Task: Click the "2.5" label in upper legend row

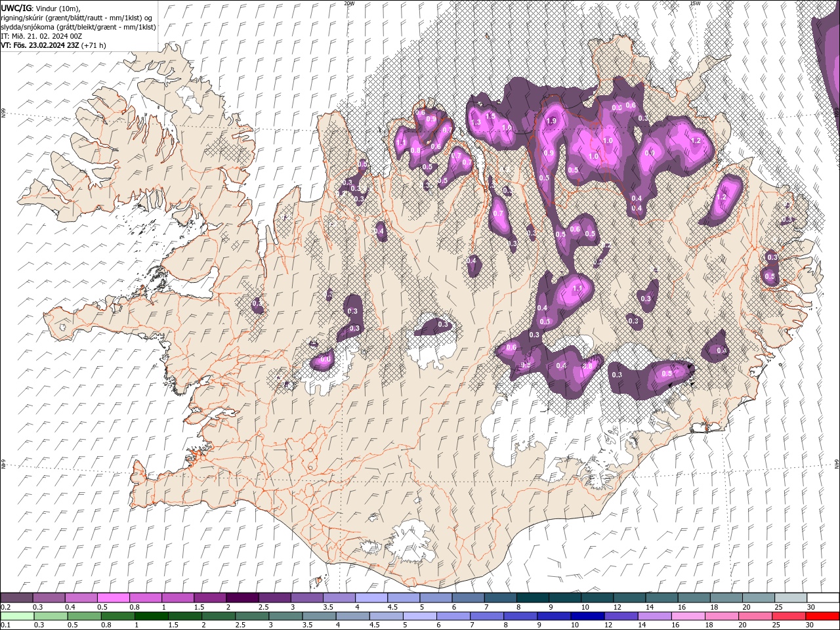Action: pos(263,607)
